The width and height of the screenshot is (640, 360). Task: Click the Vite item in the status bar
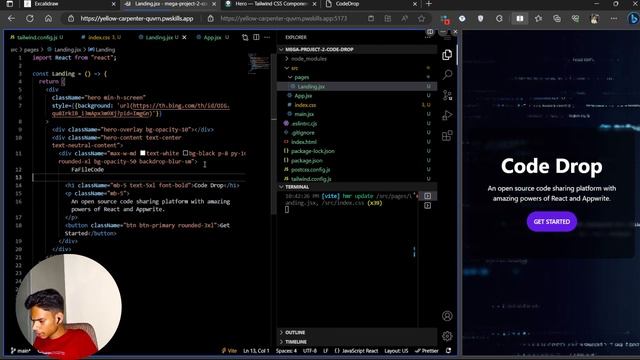click(x=229, y=351)
